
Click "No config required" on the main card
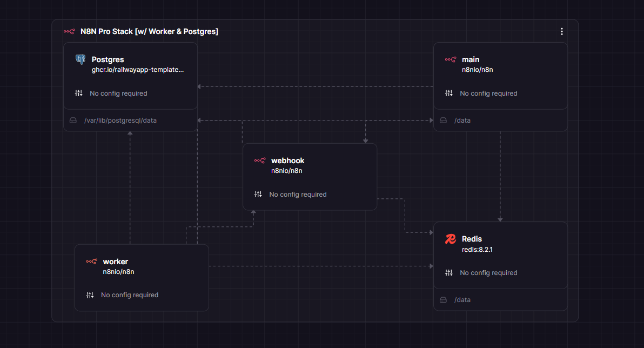488,93
